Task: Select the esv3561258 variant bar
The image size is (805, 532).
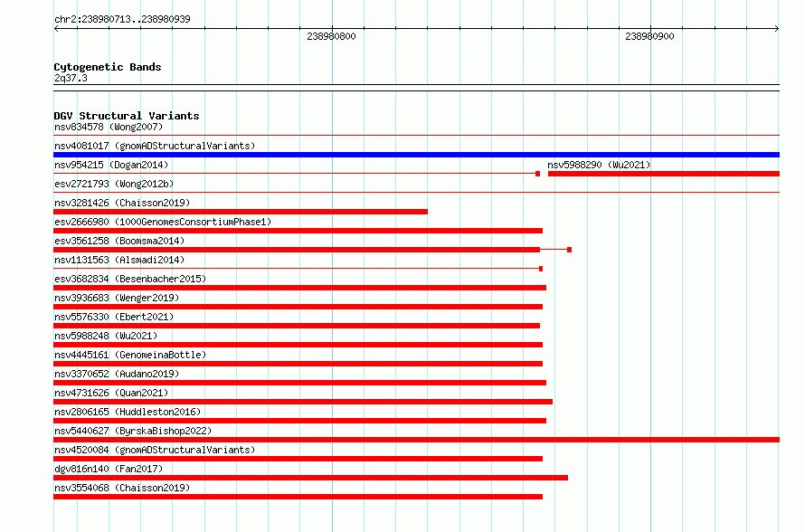Action: tap(312, 250)
